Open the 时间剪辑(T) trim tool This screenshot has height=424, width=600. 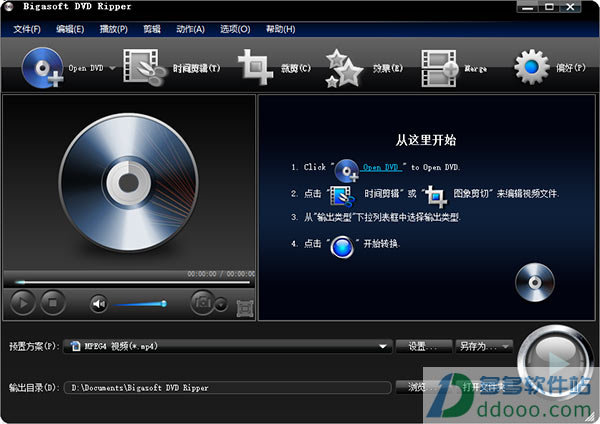pos(172,68)
